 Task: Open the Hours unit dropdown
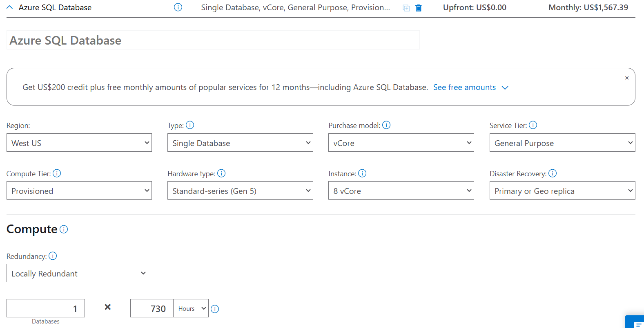coord(191,308)
